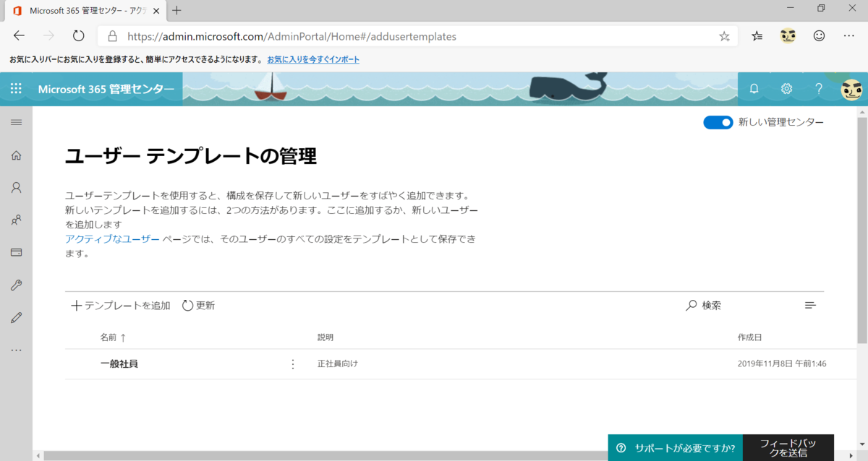This screenshot has width=868, height=461.
Task: Show all items ellipsis in sidebar
Action: pyautogui.click(x=16, y=350)
